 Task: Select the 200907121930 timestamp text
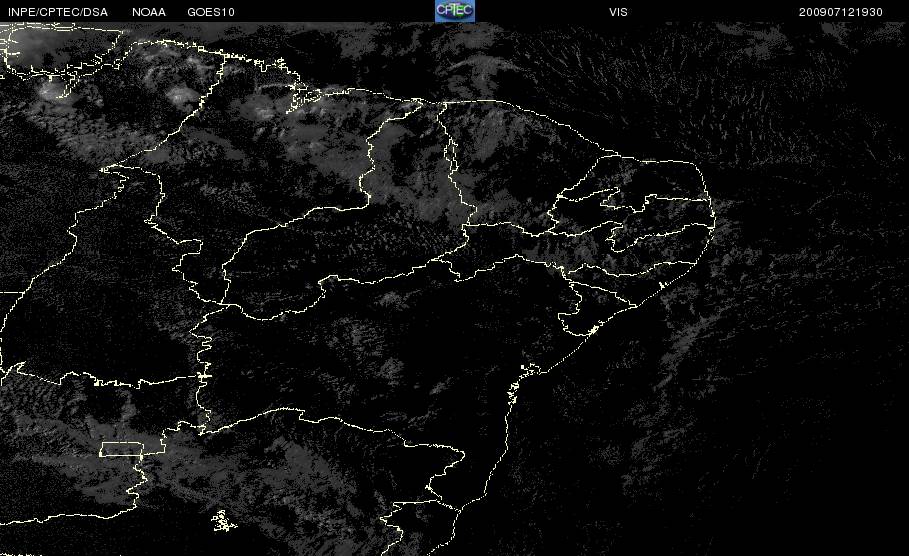[x=841, y=12]
